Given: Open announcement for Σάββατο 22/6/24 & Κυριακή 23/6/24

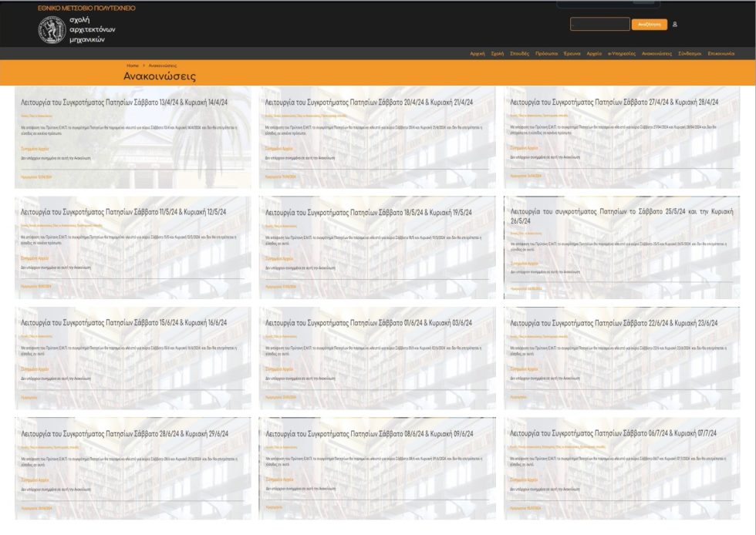Looking at the screenshot, I should pos(614,323).
